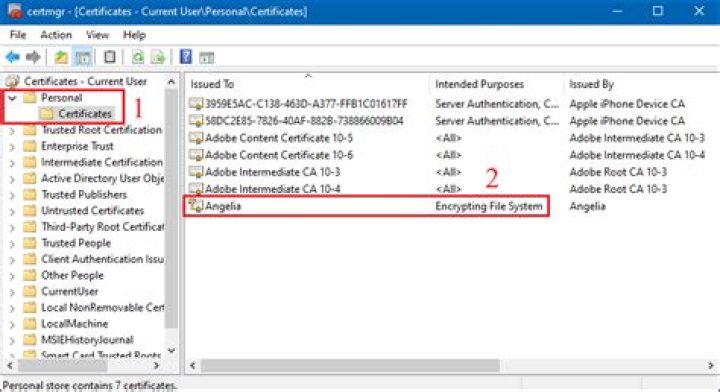Image resolution: width=720 pixels, height=392 pixels.
Task: Open the Help menu
Action: coord(134,35)
